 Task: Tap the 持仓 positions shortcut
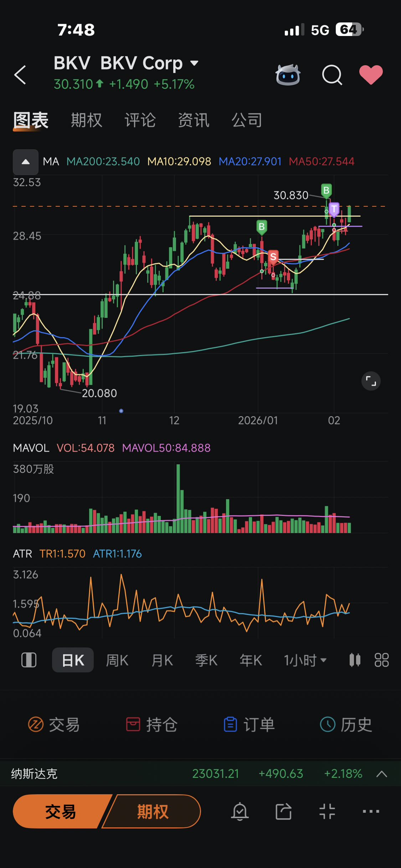coord(152,724)
